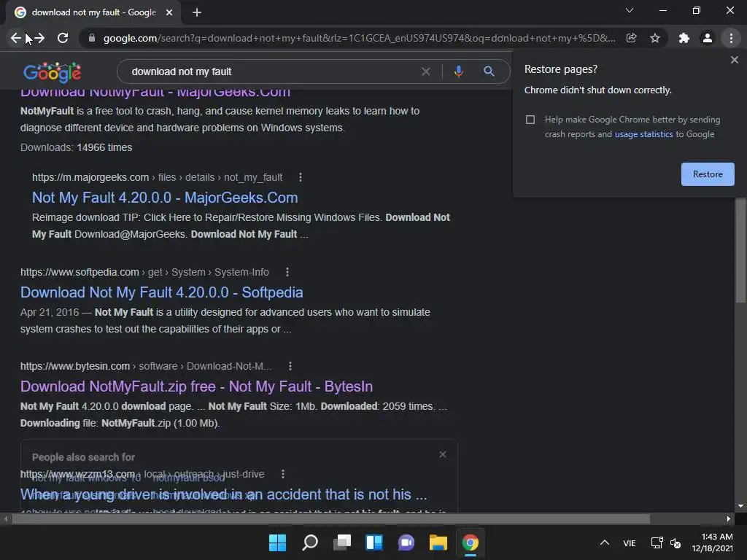
Task: Open the Extensions puzzle icon
Action: (684, 38)
